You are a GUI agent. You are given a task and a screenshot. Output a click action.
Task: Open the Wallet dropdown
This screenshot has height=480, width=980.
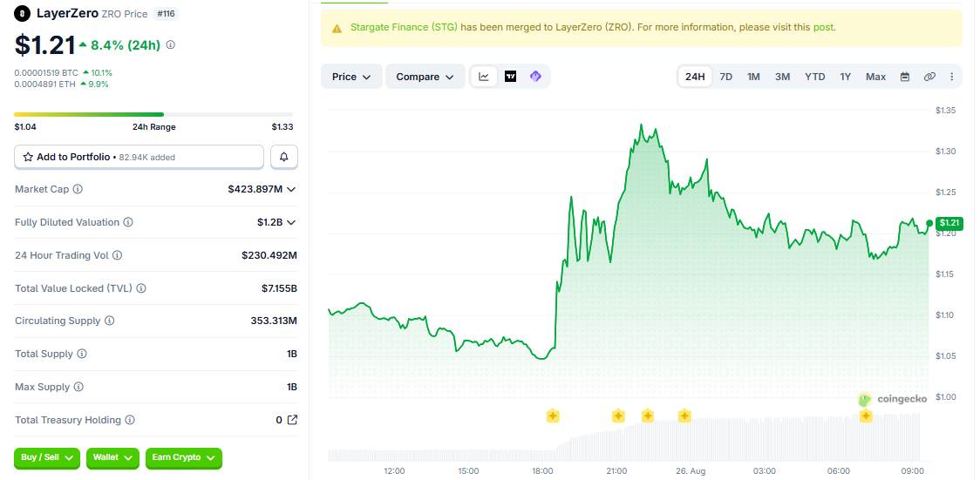(x=112, y=457)
